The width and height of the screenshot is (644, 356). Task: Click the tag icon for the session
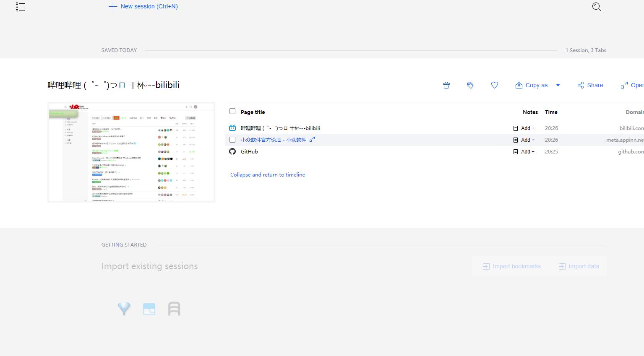click(x=470, y=85)
